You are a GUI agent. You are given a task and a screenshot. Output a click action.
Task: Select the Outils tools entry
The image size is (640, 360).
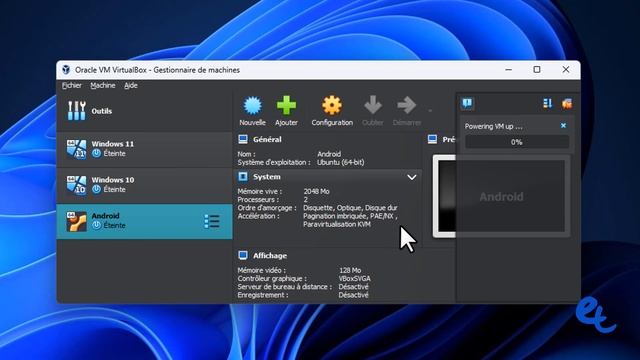tap(144, 111)
